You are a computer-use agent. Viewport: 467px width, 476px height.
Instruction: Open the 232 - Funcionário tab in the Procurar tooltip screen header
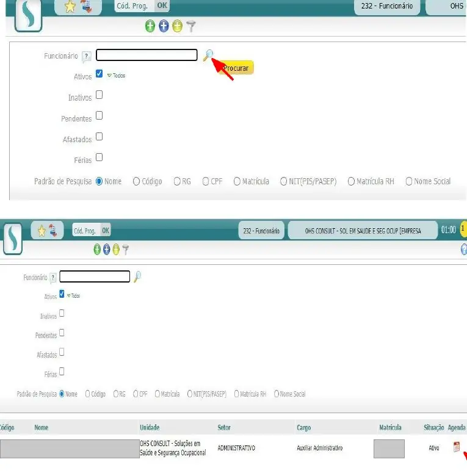pyautogui.click(x=387, y=6)
